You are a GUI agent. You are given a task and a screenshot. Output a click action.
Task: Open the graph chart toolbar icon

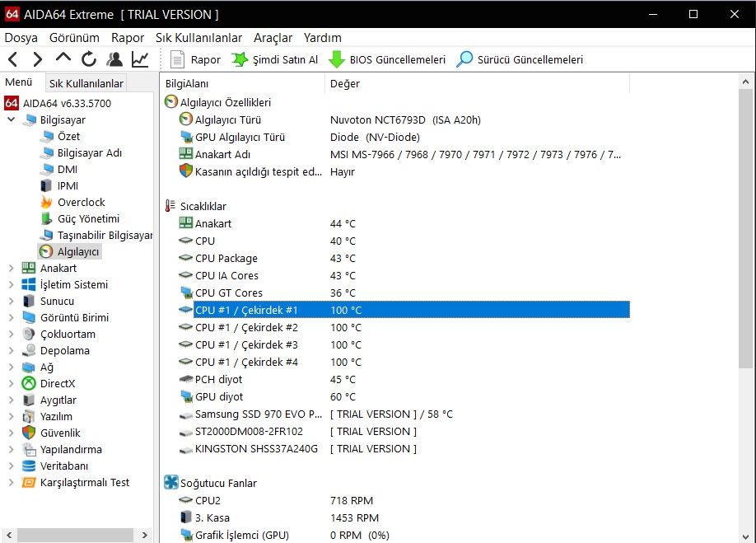pyautogui.click(x=140, y=59)
